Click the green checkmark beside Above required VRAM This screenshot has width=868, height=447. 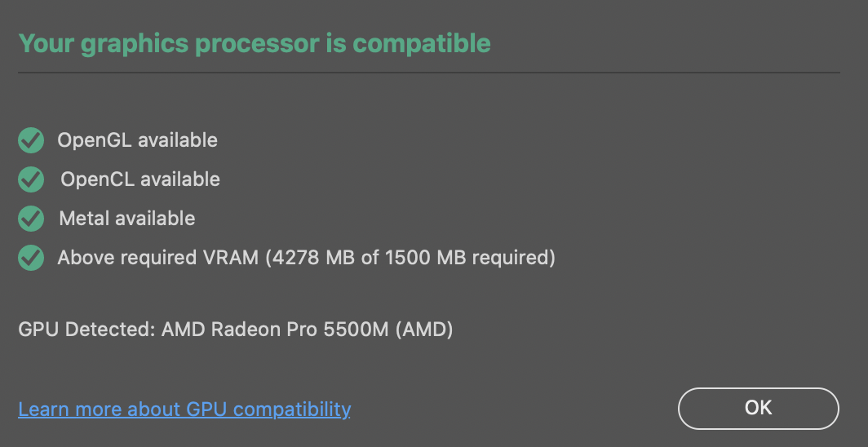click(31, 258)
